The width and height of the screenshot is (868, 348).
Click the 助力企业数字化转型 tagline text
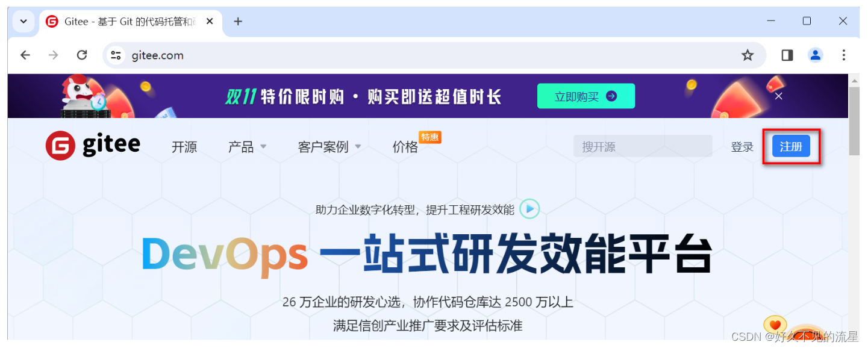point(415,210)
